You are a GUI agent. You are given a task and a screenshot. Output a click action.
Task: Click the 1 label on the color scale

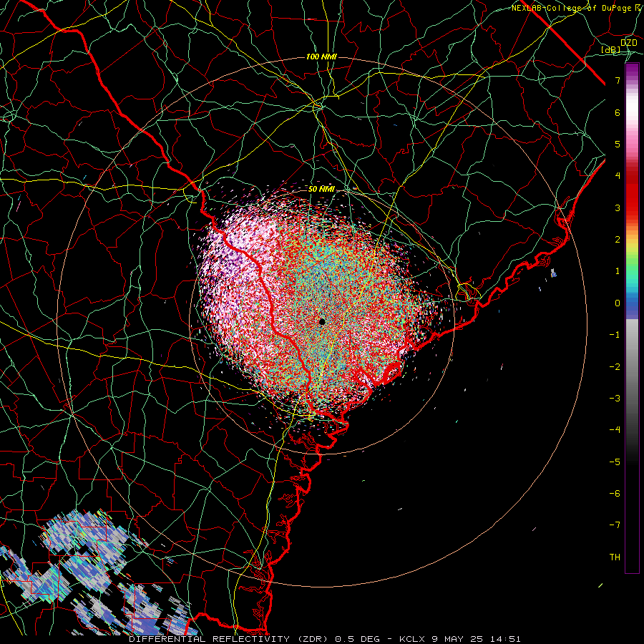(x=618, y=271)
